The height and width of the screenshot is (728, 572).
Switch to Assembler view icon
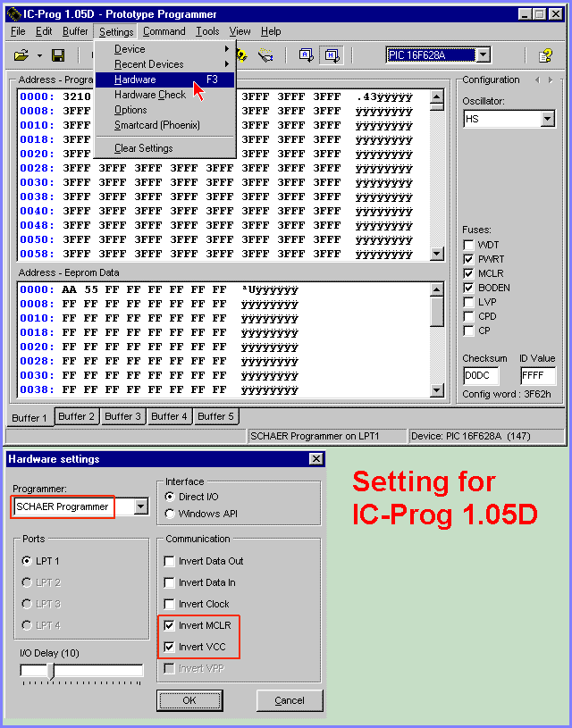306,55
